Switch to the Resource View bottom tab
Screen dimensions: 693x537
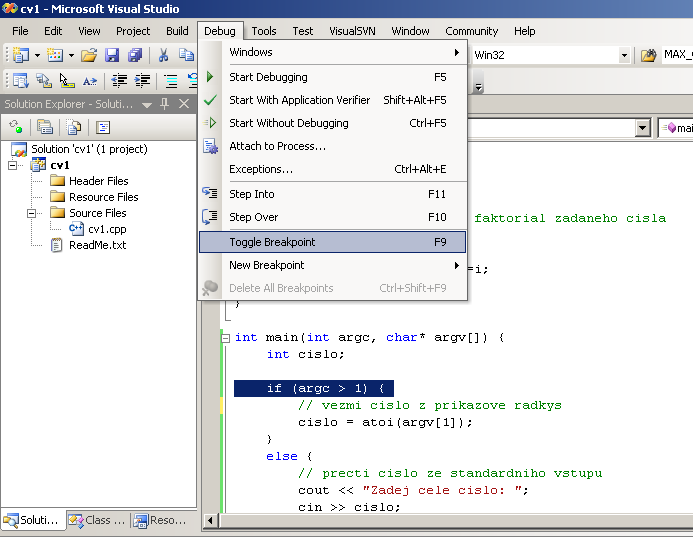(160, 520)
